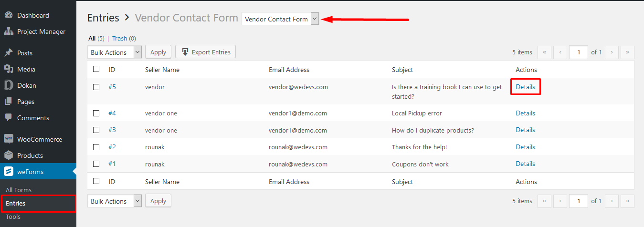Select the Media library icon

[x=9, y=69]
